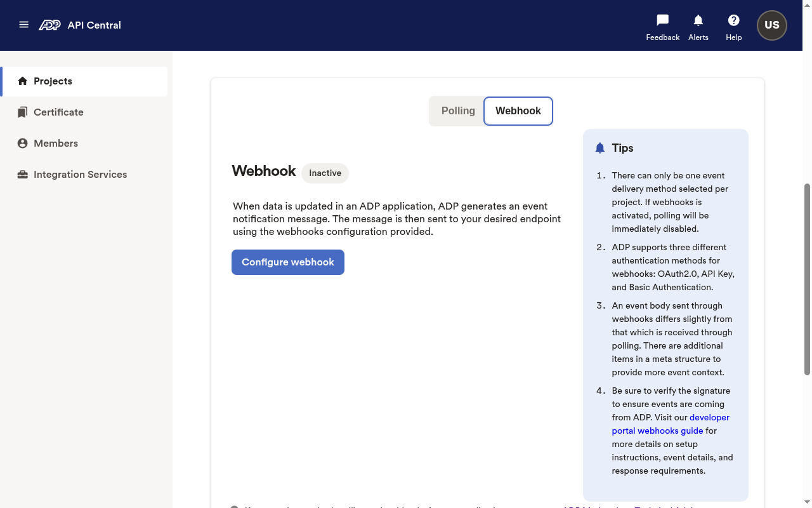Screen dimensions: 812x508
Task: Open developer portal webhooks guide link
Action: click(x=670, y=424)
